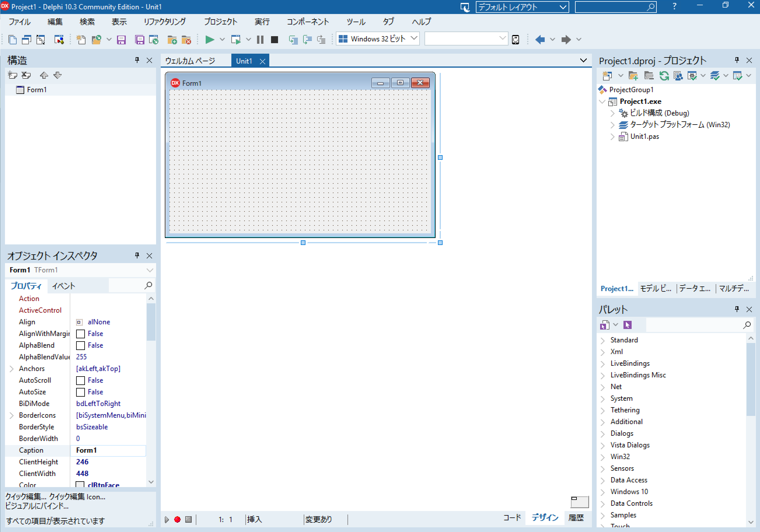
Task: Click the Palette panel scrollbar thumb
Action: [x=751, y=379]
